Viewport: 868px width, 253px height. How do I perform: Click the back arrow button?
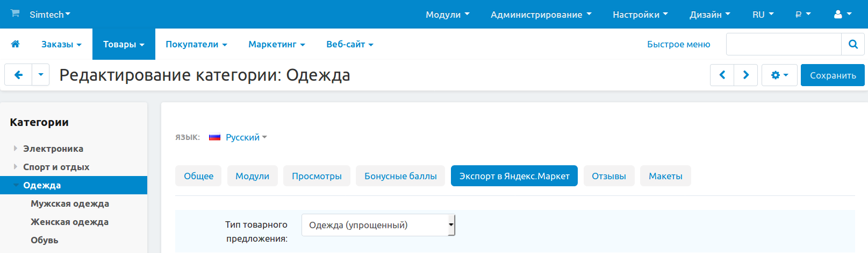tap(19, 75)
